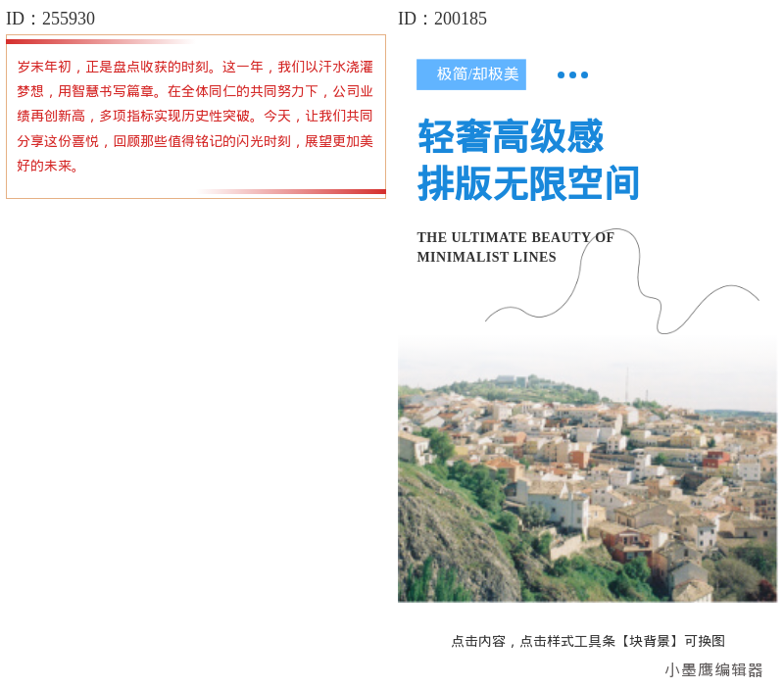
Task: Click the 小墨鹰编辑器 watermark text
Action: [713, 668]
